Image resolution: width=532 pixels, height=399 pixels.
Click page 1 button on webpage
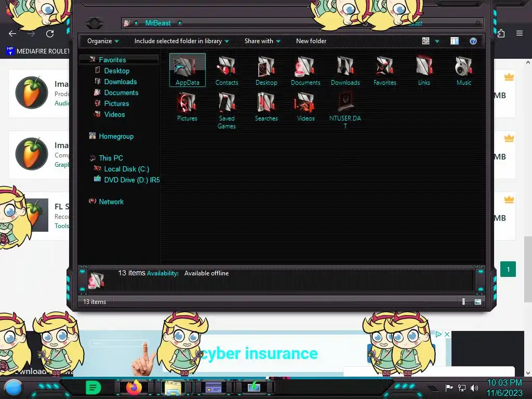[508, 269]
